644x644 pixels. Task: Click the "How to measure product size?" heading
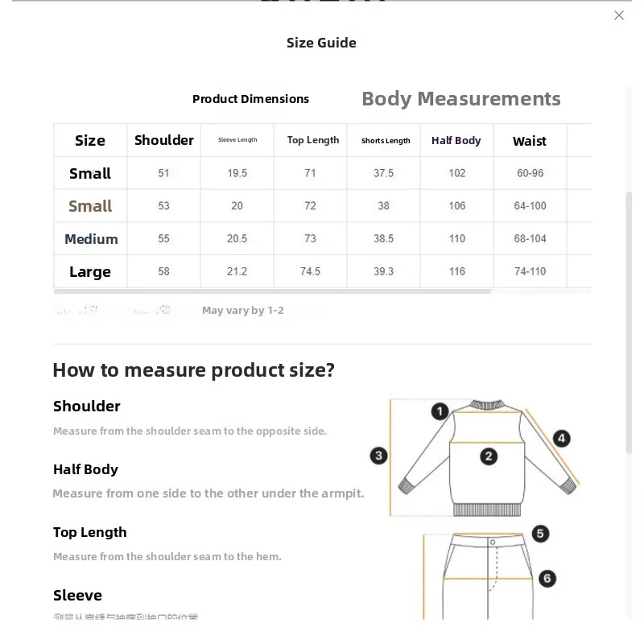click(x=193, y=370)
